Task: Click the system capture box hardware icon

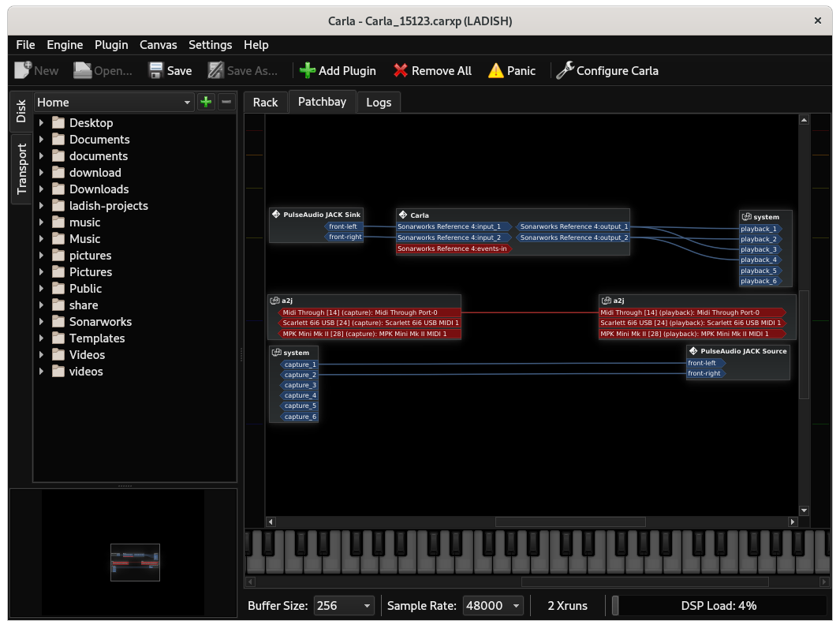Action: (276, 352)
